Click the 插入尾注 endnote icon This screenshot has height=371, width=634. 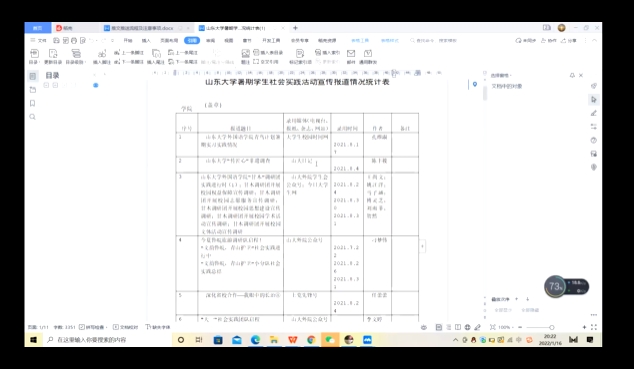[156, 56]
